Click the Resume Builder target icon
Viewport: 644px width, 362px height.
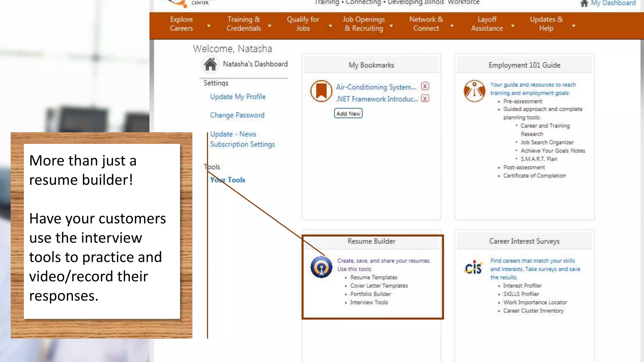pos(321,267)
